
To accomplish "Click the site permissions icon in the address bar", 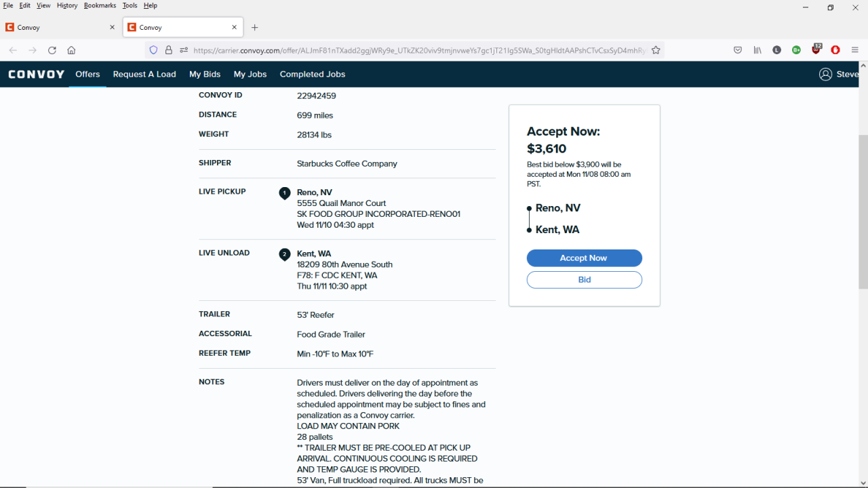I will 184,50.
